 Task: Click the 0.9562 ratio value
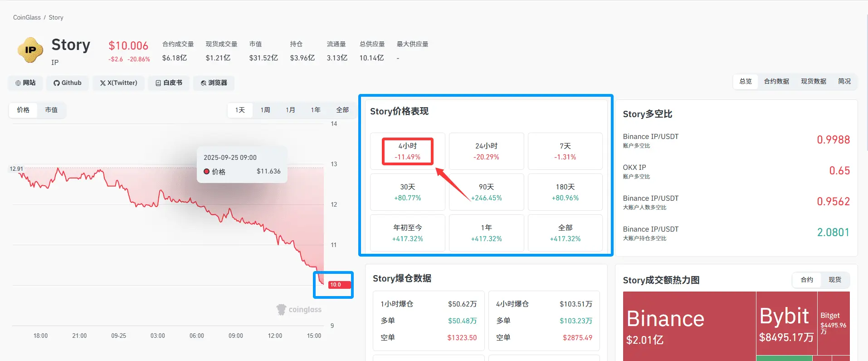pyautogui.click(x=833, y=202)
